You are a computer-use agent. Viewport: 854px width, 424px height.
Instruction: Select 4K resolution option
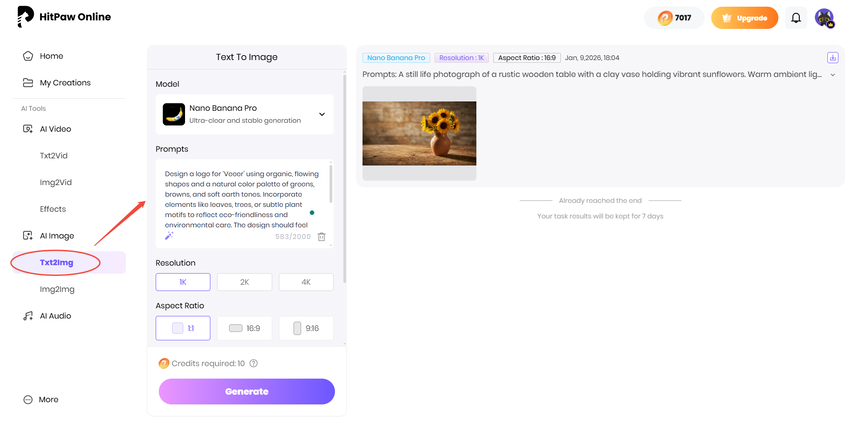[306, 282]
